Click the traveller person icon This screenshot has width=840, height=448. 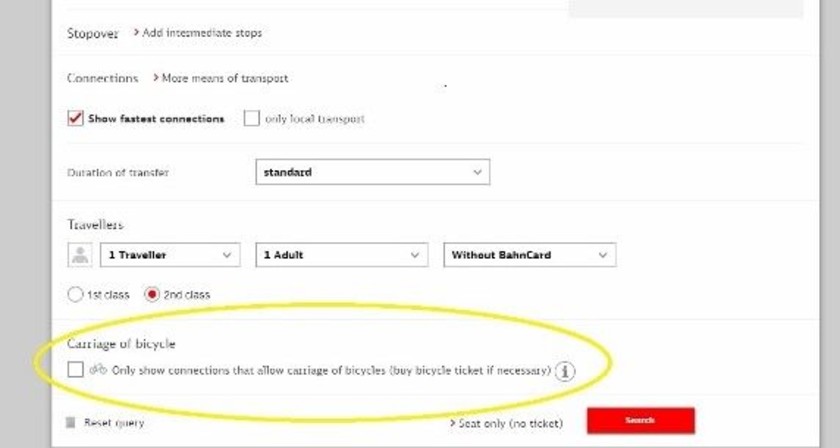(79, 255)
